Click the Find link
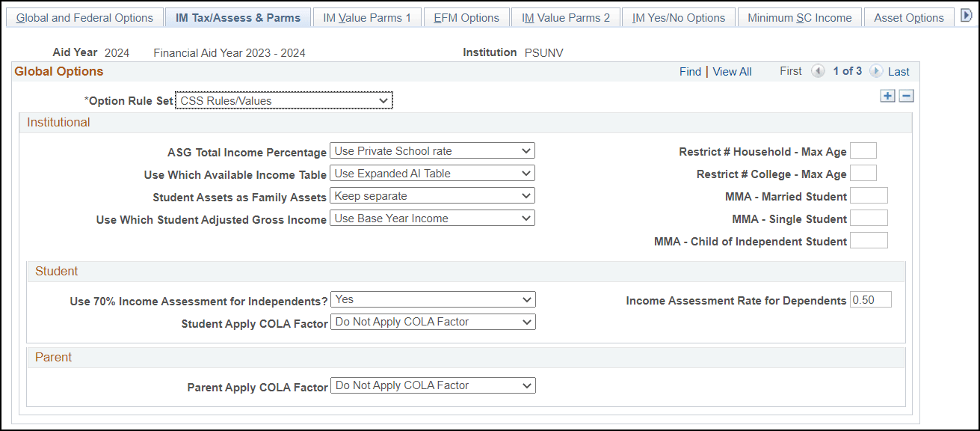Viewport: 980px width, 431px height. pyautogui.click(x=690, y=71)
